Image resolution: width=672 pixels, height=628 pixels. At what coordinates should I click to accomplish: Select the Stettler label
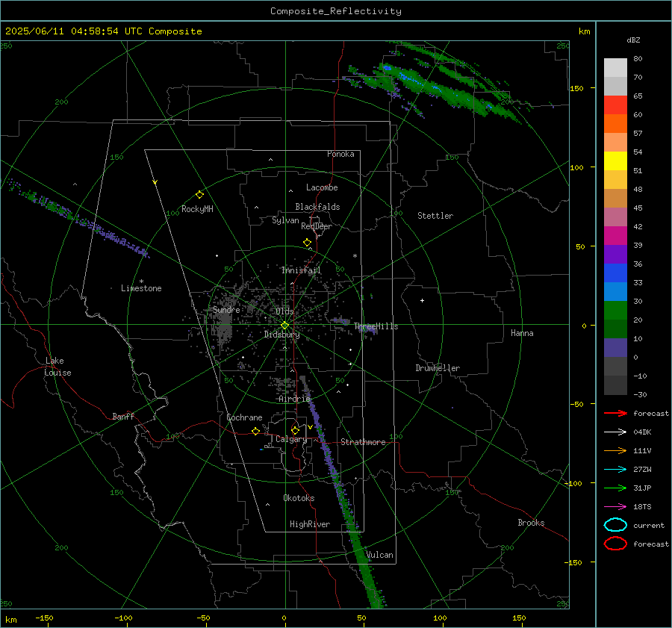point(435,216)
